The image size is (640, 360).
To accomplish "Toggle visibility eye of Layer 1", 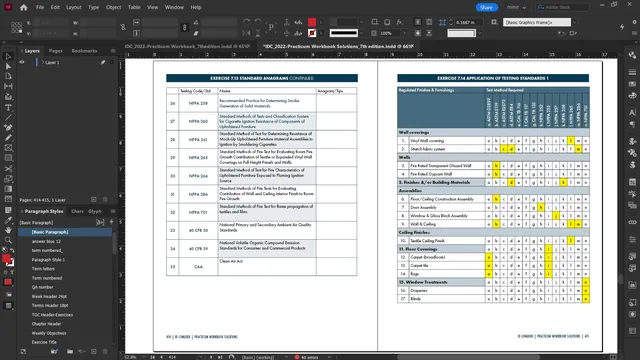I will (22, 62).
